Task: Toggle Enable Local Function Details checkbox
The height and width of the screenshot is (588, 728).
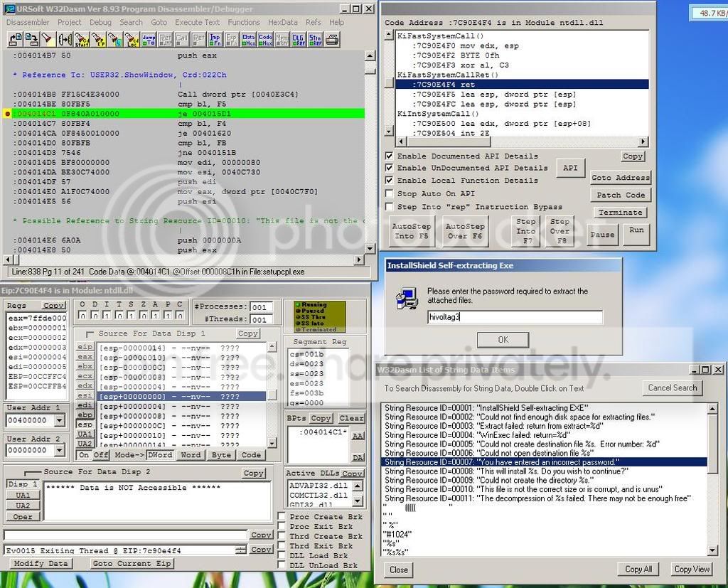Action: (x=389, y=180)
